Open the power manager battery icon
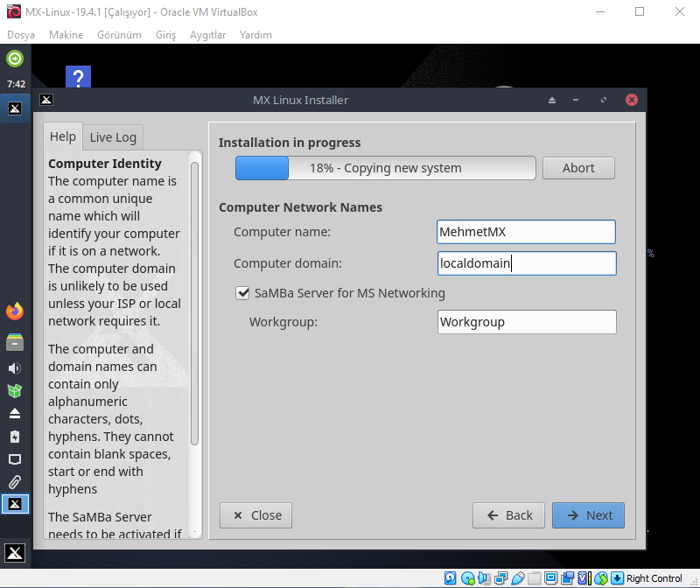Viewport: 700px width, 588px height. [x=15, y=437]
